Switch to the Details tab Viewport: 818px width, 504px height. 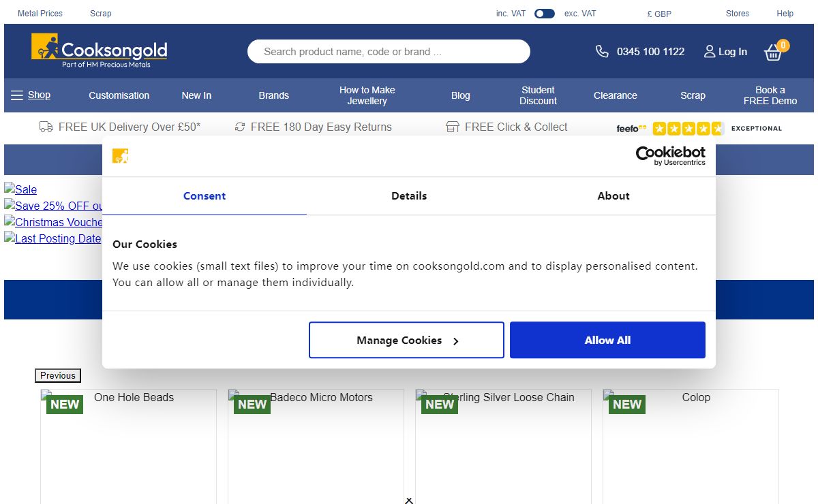(x=409, y=196)
